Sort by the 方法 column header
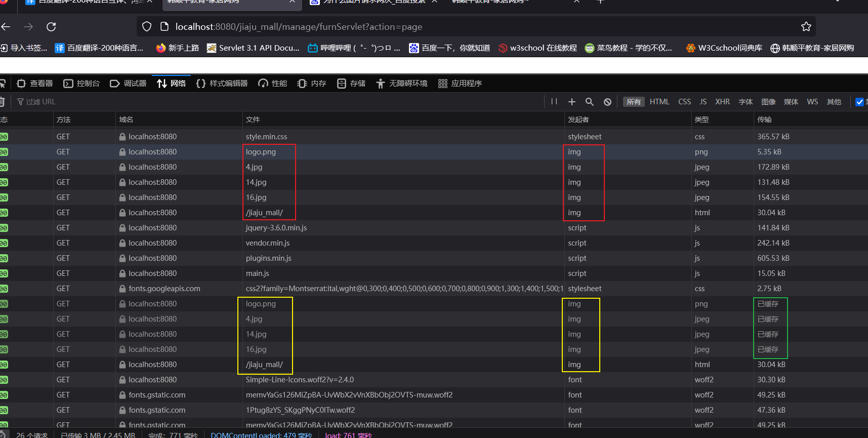 (x=84, y=120)
